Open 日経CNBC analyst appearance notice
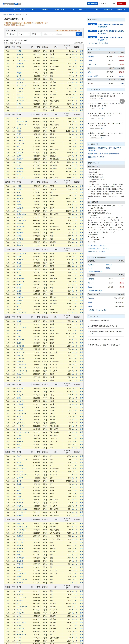The height and width of the screenshot is (644, 129). click(111, 39)
